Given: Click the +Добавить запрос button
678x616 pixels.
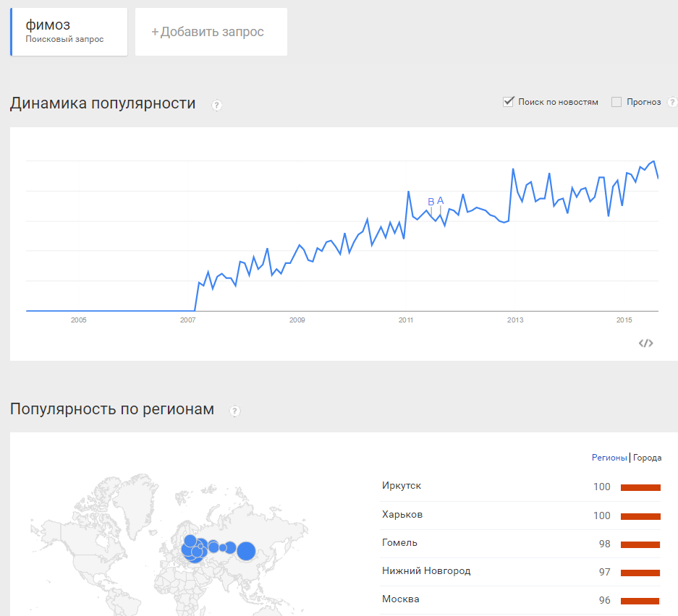Looking at the screenshot, I should (211, 32).
